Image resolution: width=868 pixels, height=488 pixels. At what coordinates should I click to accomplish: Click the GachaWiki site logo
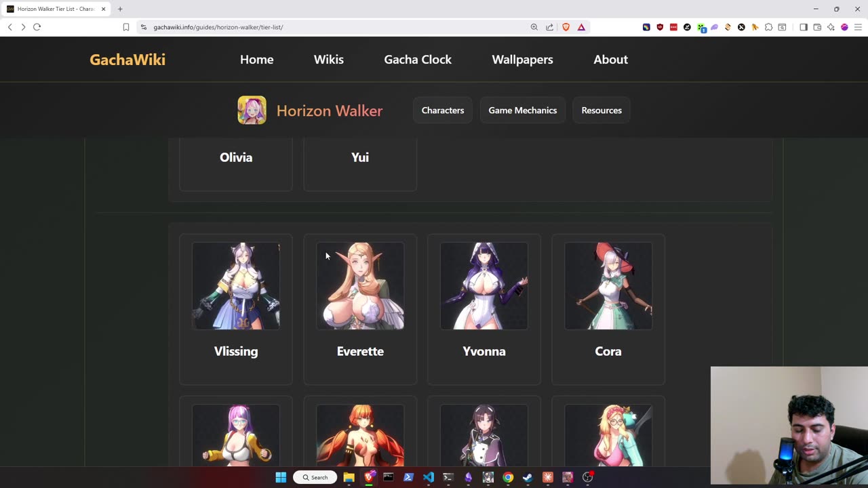[127, 60]
